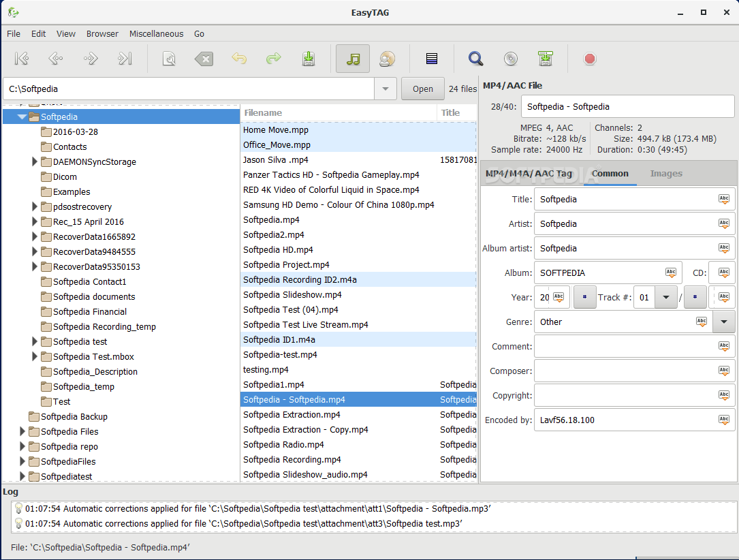Go to the previous file toolbar arrow
Viewport: 739px width, 560px height.
click(x=56, y=59)
